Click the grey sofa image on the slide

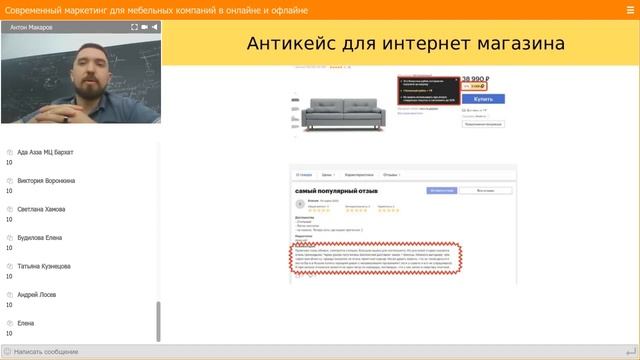point(343,114)
